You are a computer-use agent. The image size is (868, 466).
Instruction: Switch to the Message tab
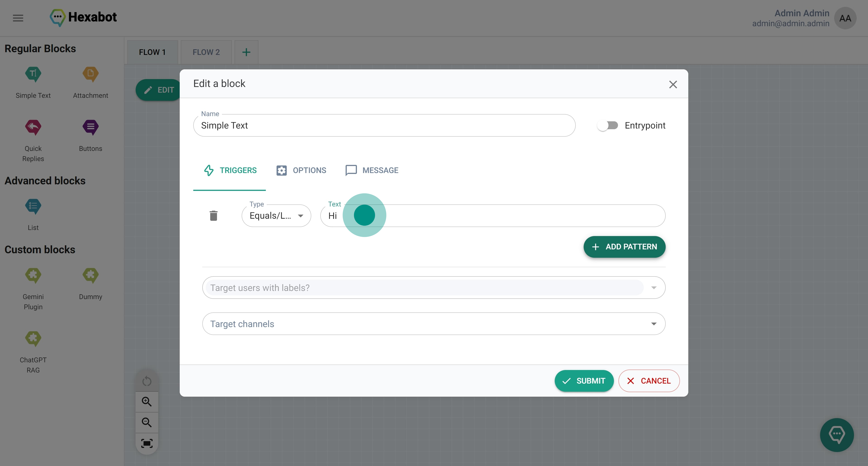click(372, 170)
